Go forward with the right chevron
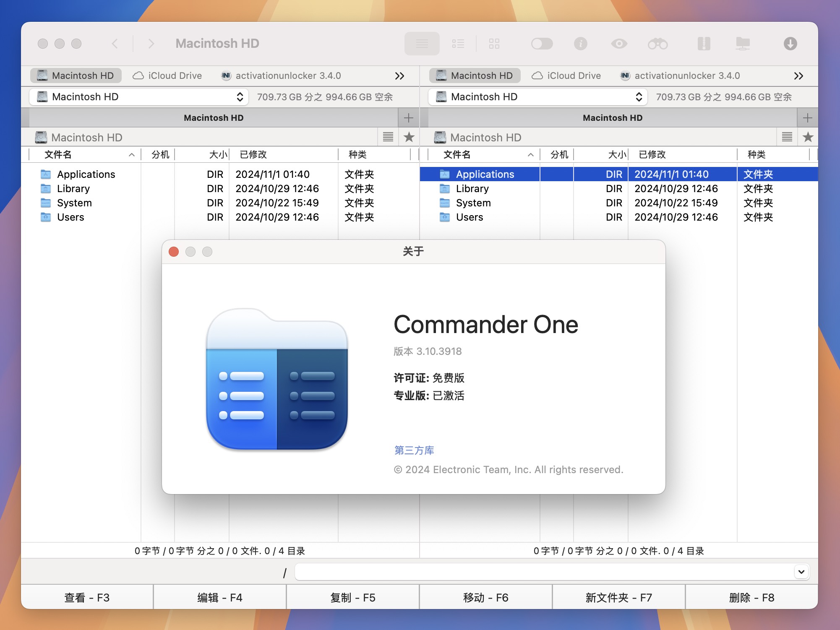This screenshot has width=840, height=630. [151, 44]
